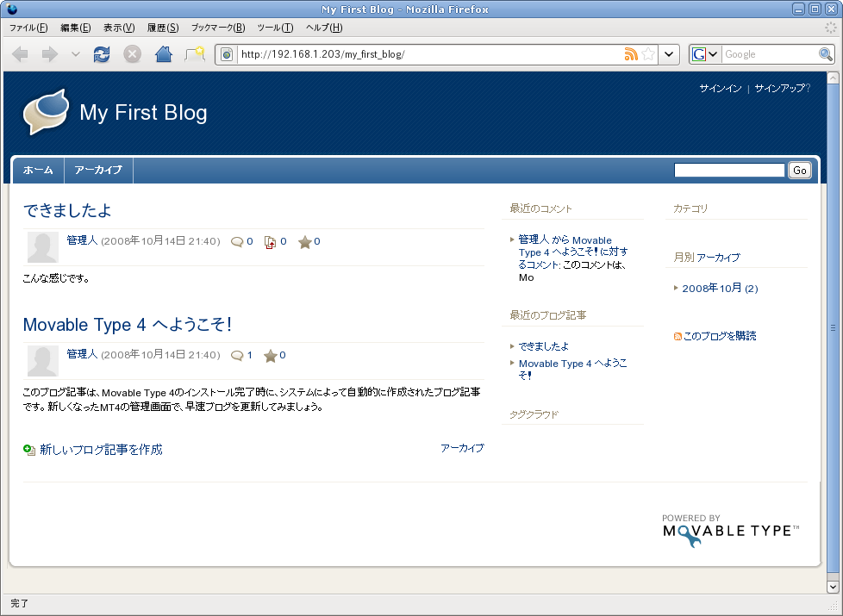Screen dimensions: 843x616
Task: Open the 編集(E) menu
Action: (x=76, y=28)
